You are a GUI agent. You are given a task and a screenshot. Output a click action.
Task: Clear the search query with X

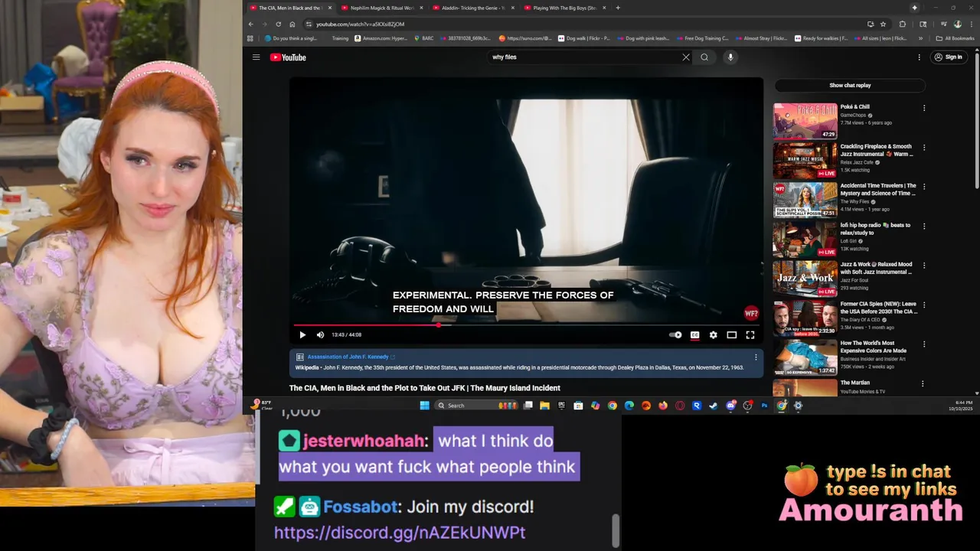[686, 57]
